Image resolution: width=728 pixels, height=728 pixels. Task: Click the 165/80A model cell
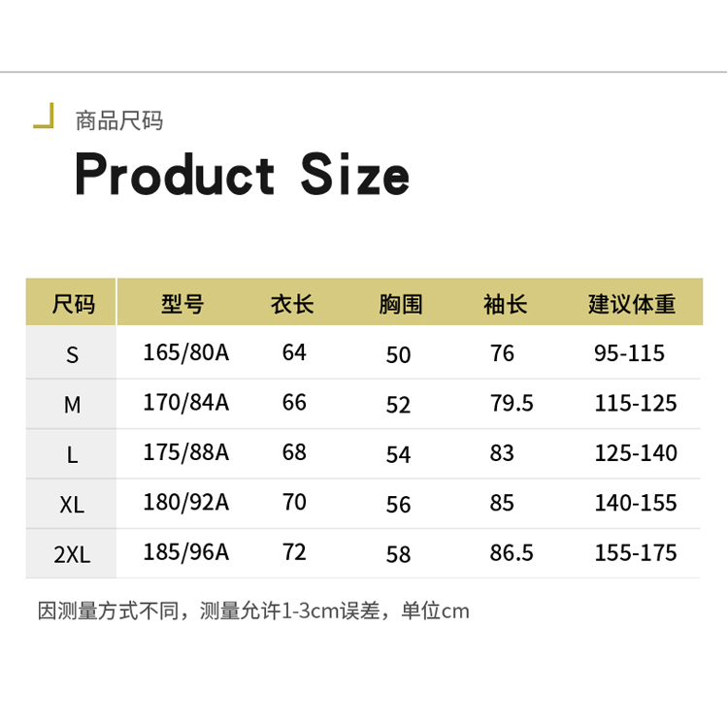(x=185, y=352)
